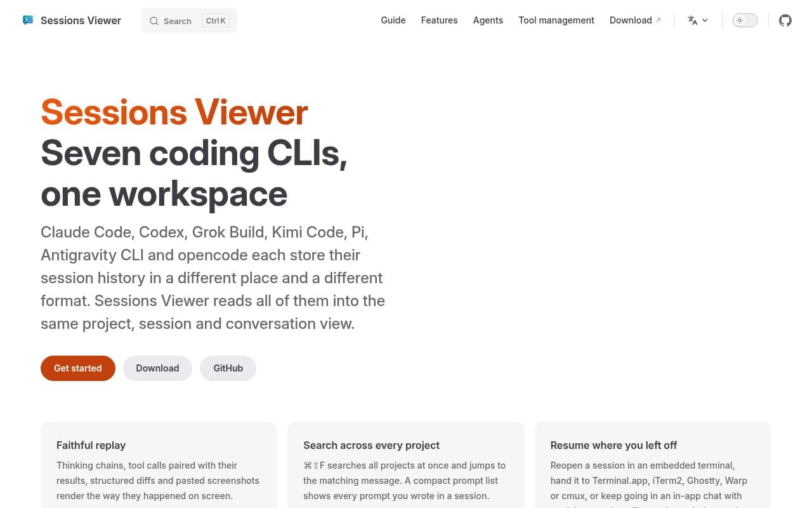Expand the language selector chevron
Image resolution: width=812 pixels, height=508 pixels.
[705, 20]
